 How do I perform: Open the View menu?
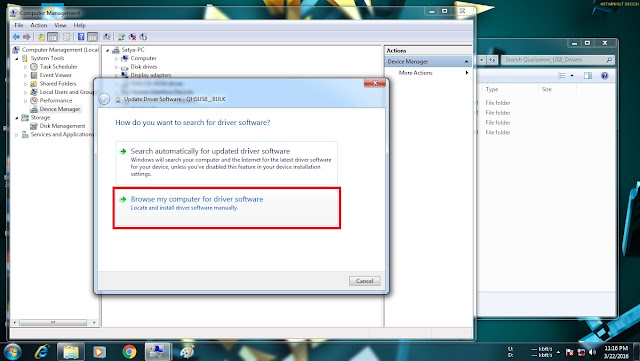pyautogui.click(x=60, y=25)
